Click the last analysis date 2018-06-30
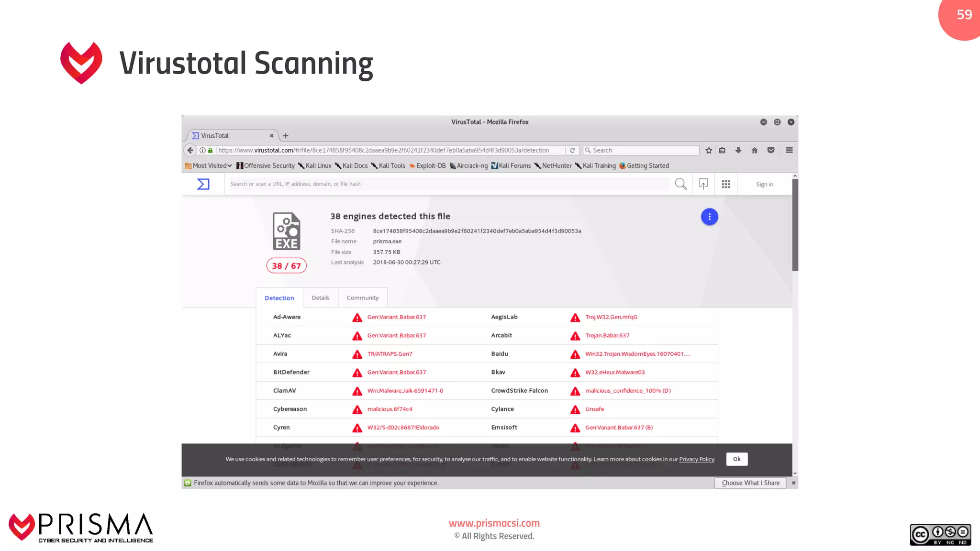This screenshot has width=980, height=551. [x=407, y=263]
